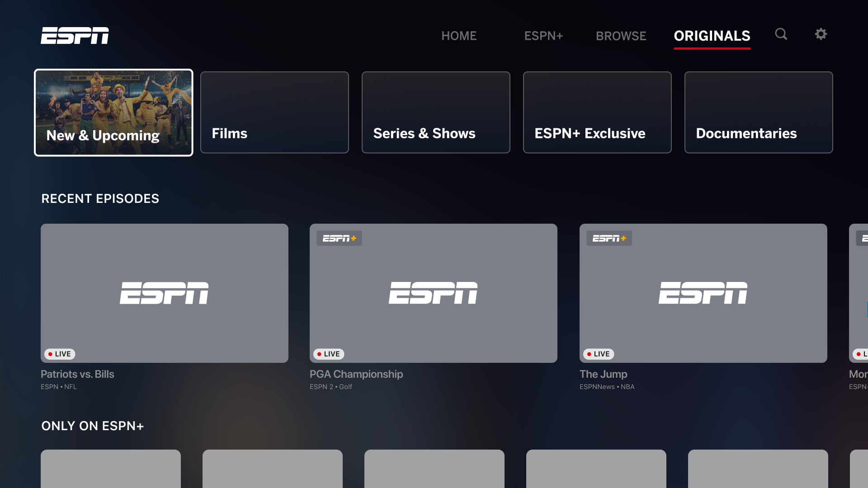
Task: Select fourth placeholder card under ONLY ON ESPN+
Action: pos(596,469)
